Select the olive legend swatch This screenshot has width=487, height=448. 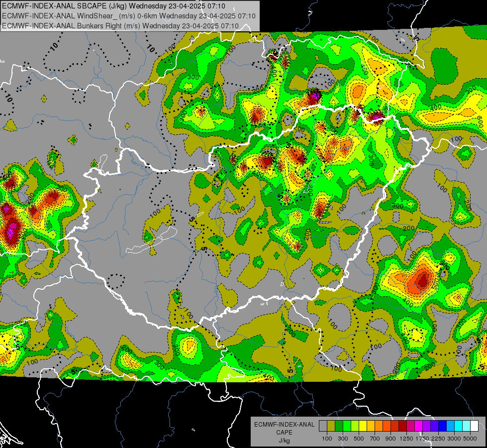tap(331, 426)
